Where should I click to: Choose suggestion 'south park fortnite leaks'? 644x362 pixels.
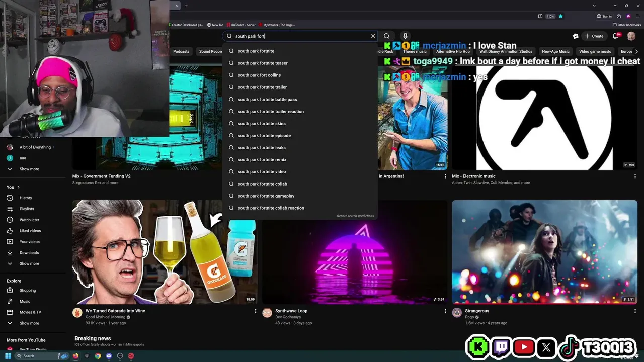300,147
